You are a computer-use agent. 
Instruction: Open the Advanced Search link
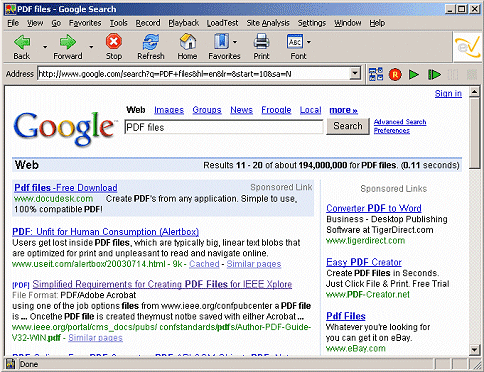point(400,122)
